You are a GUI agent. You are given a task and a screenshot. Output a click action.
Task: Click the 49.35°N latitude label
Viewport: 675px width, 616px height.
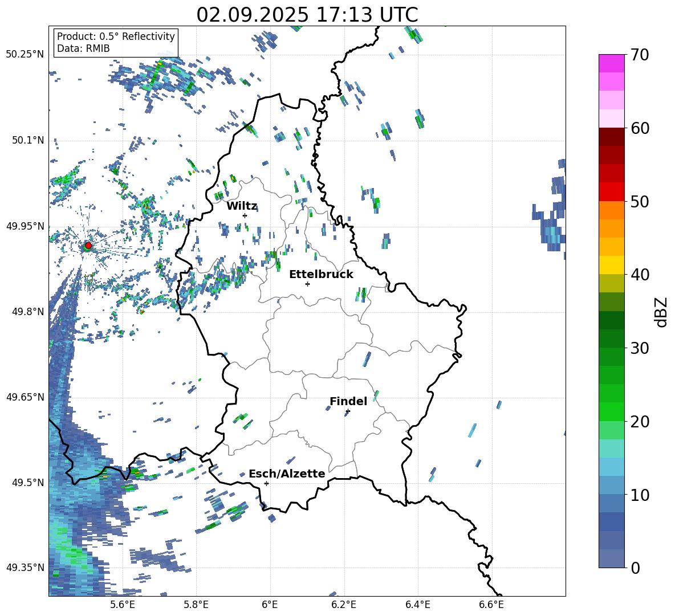[25, 568]
